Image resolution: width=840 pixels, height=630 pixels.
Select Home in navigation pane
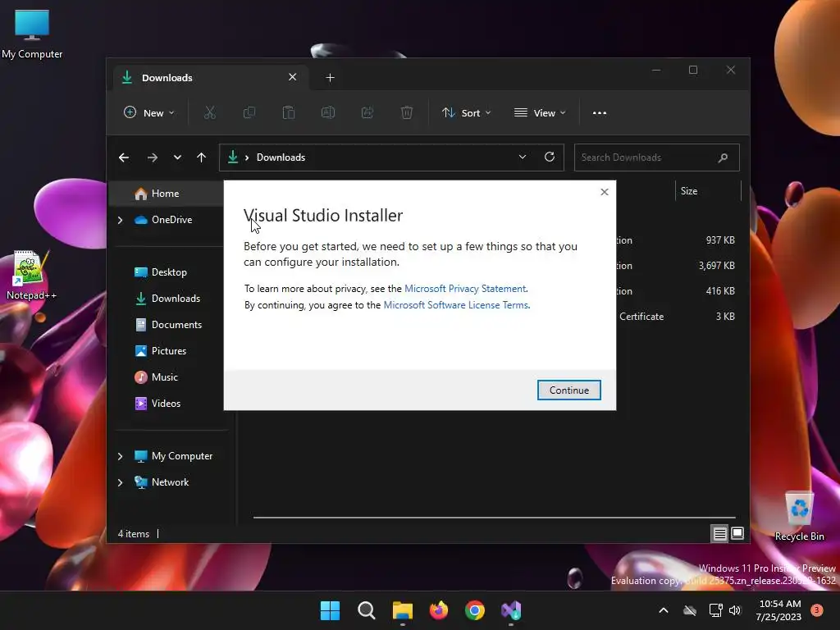[x=165, y=194]
